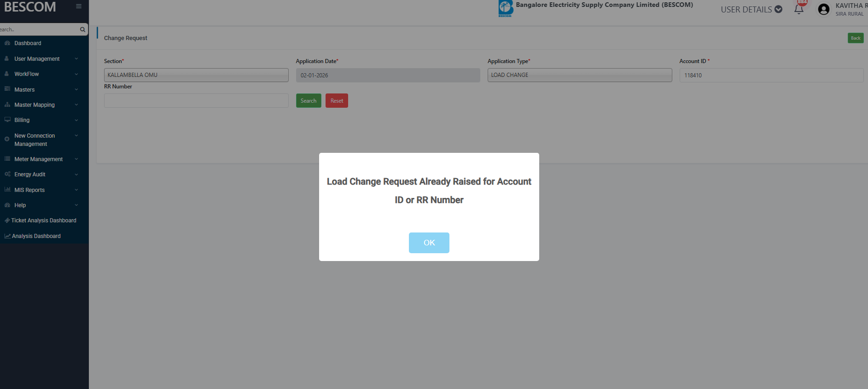Screen dimensions: 868x389
Task: Click the New Connection Management plus icon
Action: (7, 139)
